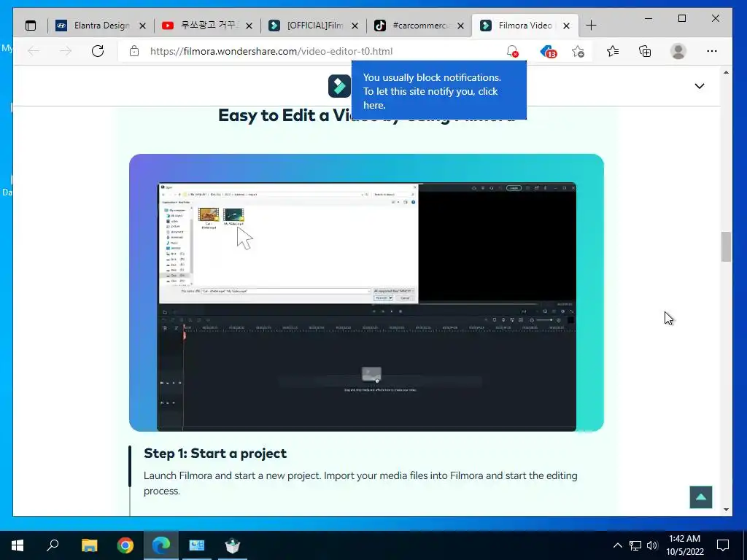Add this page to favorites
Image resolution: width=747 pixels, height=560 pixels.
pyautogui.click(x=578, y=51)
